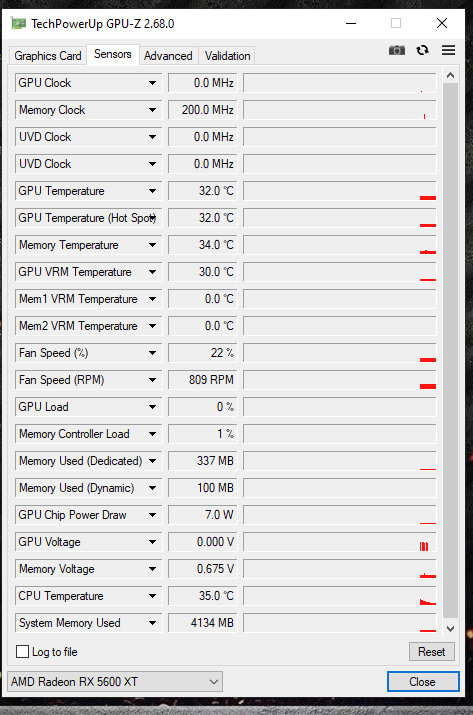
Task: Click the scrollbar down arrow
Action: point(450,629)
